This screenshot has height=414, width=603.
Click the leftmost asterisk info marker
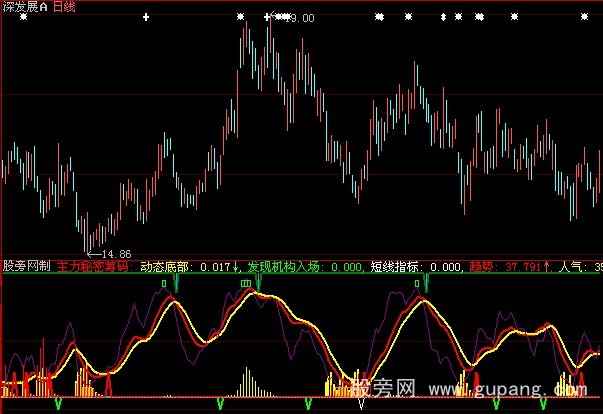coord(23,17)
